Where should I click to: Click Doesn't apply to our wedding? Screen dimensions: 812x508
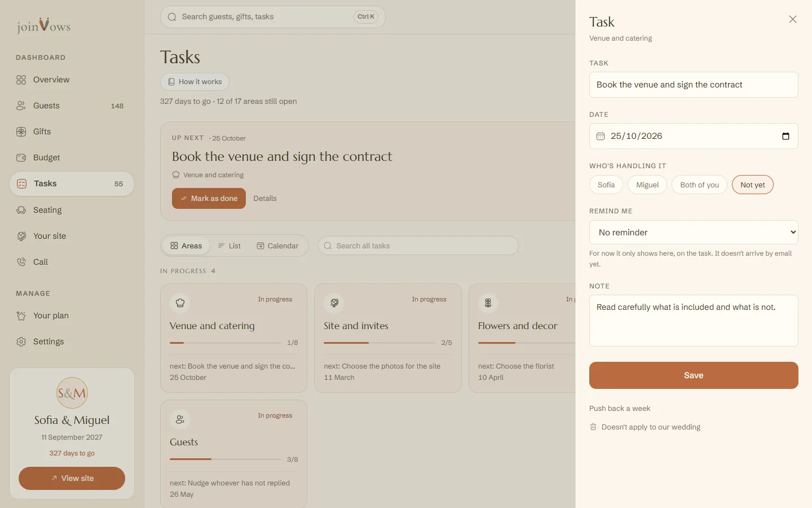tap(651, 427)
